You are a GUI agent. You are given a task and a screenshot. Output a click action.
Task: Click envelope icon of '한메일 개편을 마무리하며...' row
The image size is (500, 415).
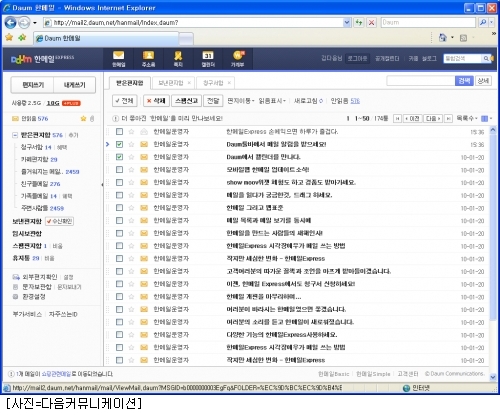click(x=144, y=297)
